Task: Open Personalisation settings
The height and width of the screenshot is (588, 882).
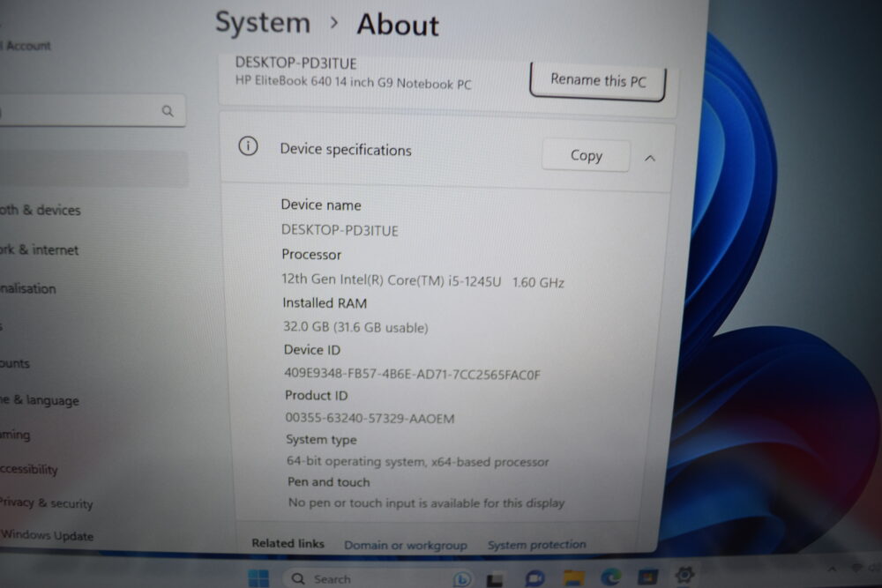Action: tap(28, 288)
